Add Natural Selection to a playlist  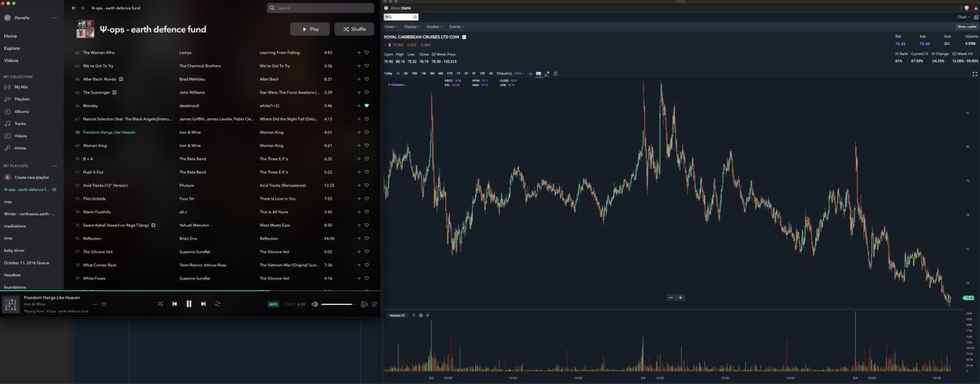(358, 118)
